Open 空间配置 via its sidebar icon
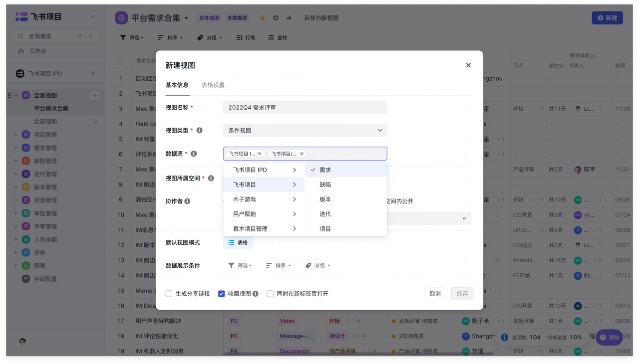 coord(26,279)
